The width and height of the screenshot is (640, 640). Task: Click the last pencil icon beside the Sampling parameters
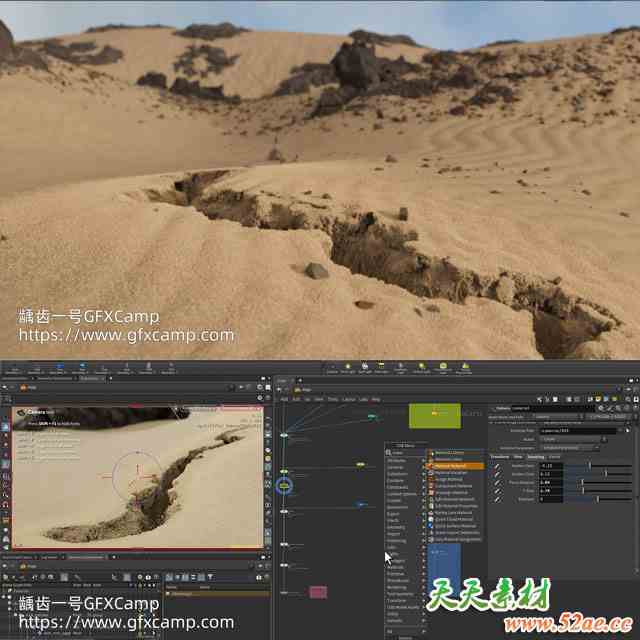coord(497,500)
